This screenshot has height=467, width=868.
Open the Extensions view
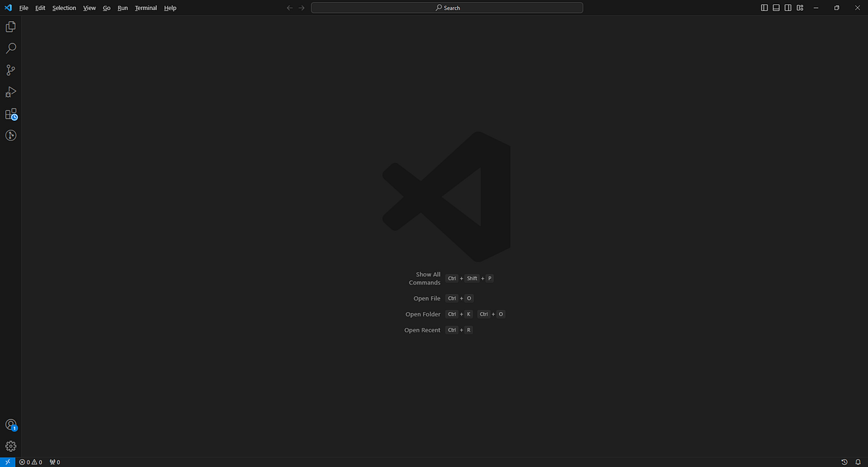(10, 114)
